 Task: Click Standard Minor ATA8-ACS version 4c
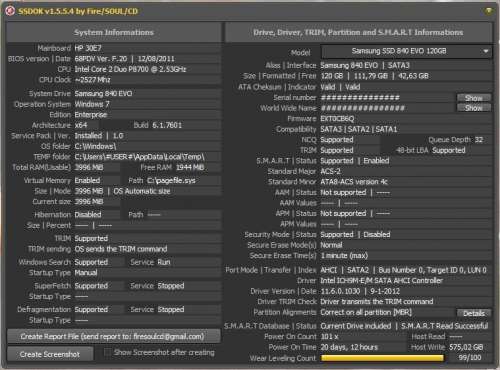(x=354, y=182)
